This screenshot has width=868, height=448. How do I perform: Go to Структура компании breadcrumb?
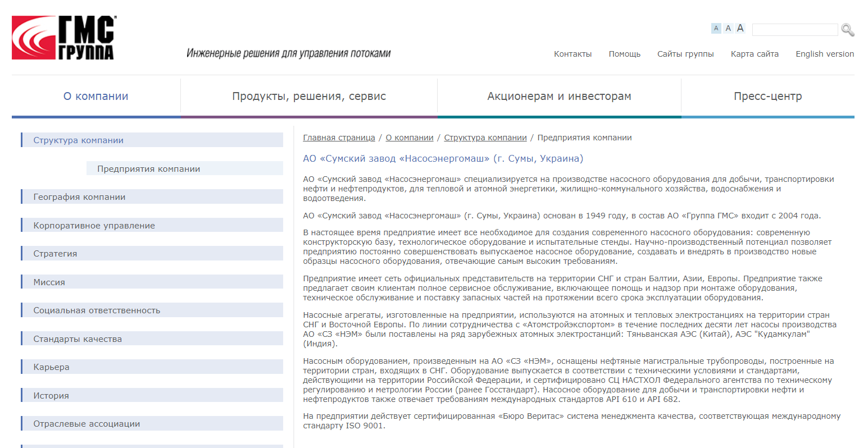click(485, 138)
